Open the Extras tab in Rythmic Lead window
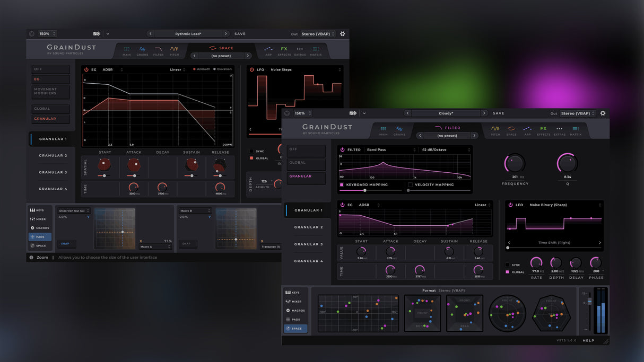 pos(300,51)
